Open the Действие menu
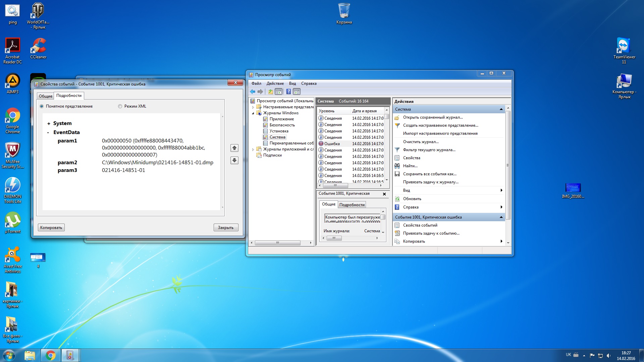Image resolution: width=644 pixels, height=362 pixels. (x=275, y=83)
